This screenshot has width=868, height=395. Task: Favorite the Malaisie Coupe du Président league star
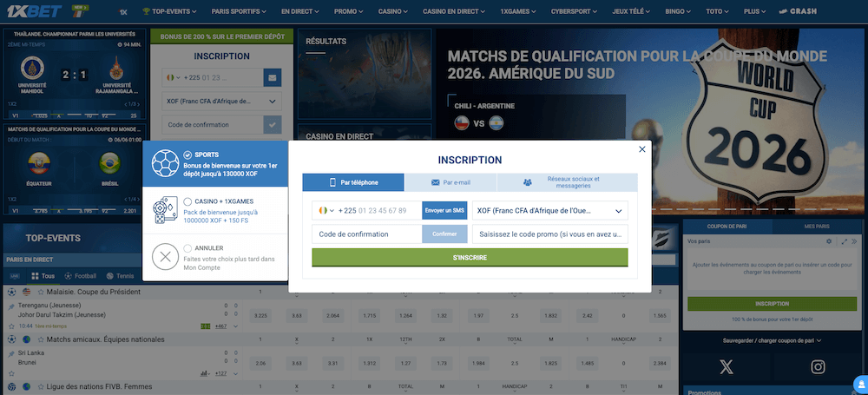tap(41, 292)
